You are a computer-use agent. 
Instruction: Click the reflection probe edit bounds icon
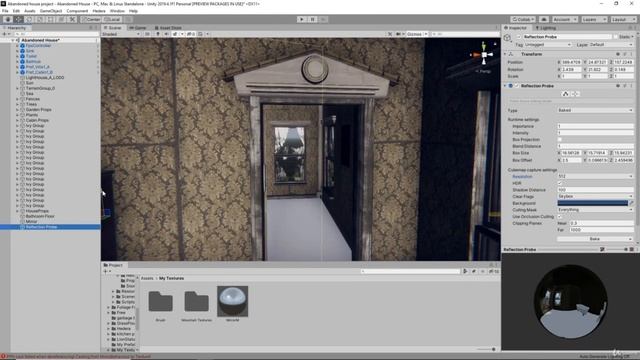pos(565,94)
